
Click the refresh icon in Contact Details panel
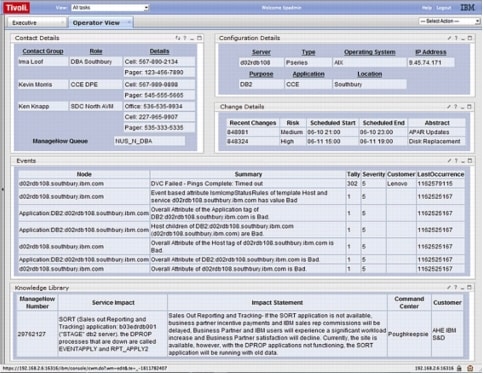178,38
